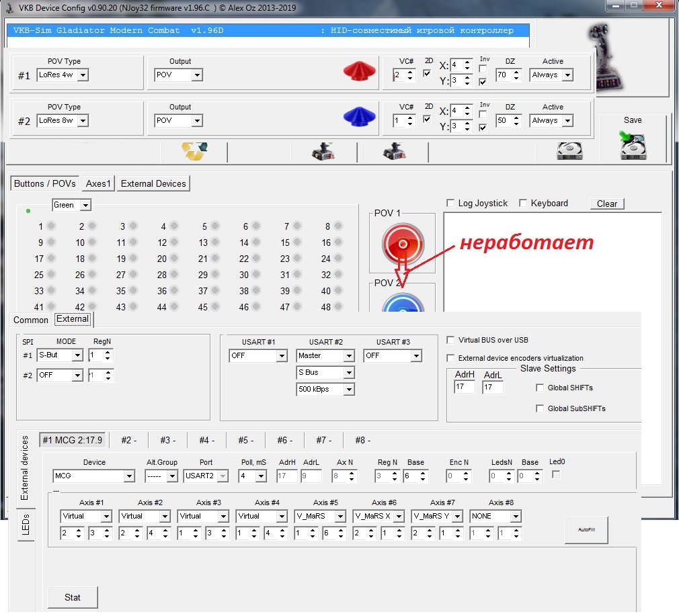The height and width of the screenshot is (616, 679).
Task: Open POV Type dropdown for #2 LoRes 8w
Action: [x=83, y=121]
